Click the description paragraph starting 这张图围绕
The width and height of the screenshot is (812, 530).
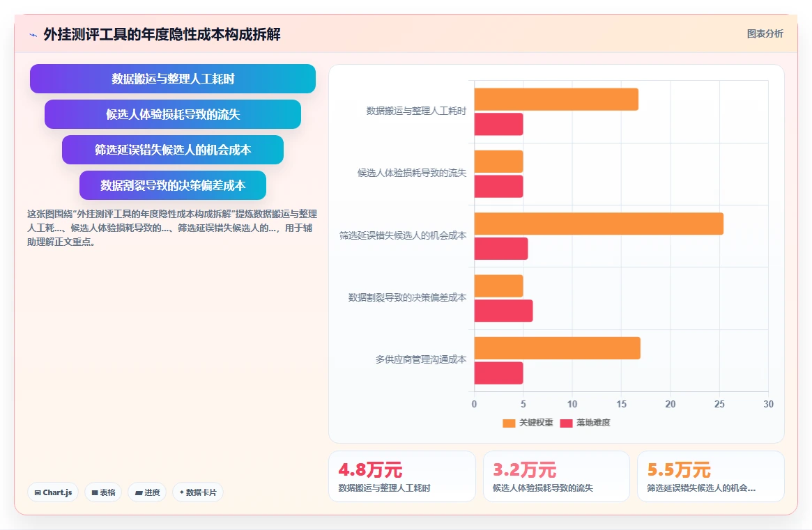(x=172, y=228)
